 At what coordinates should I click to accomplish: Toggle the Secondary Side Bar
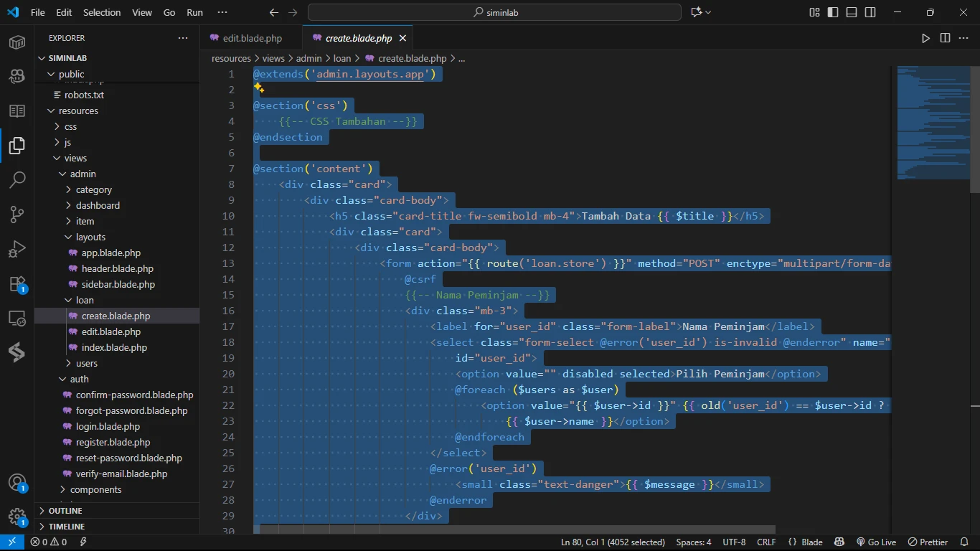point(870,12)
